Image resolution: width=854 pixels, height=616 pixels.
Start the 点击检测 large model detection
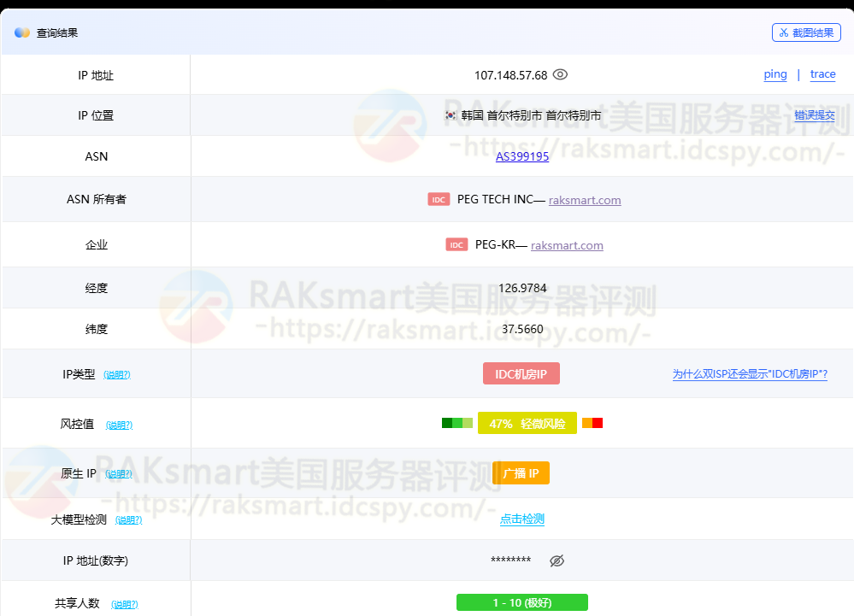[x=522, y=519]
